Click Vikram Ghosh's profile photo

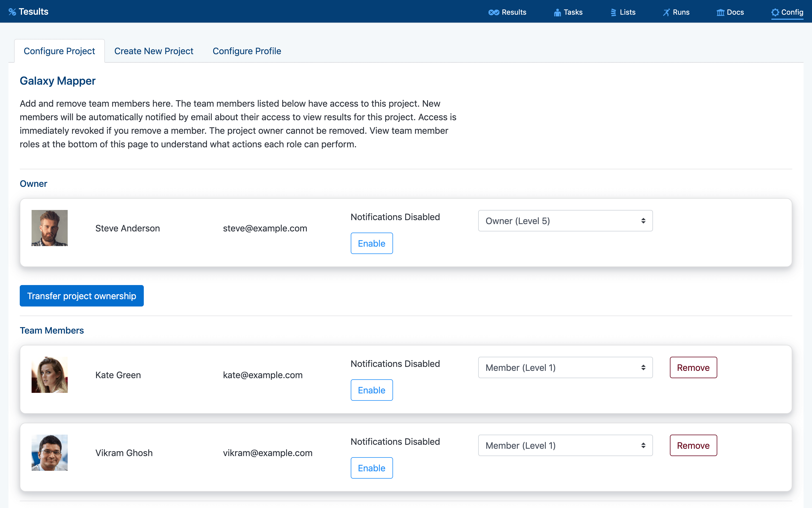coord(50,453)
